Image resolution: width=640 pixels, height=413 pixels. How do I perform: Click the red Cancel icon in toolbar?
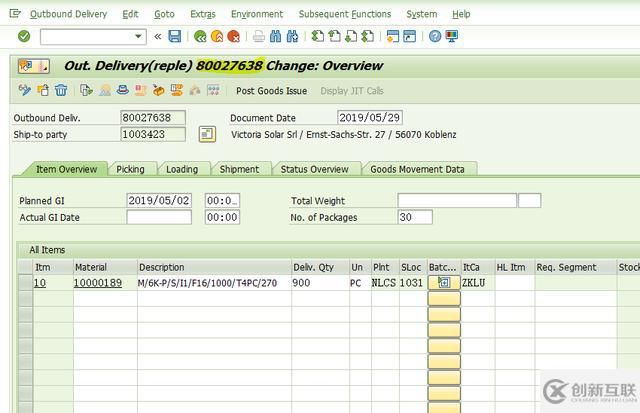[x=233, y=37]
